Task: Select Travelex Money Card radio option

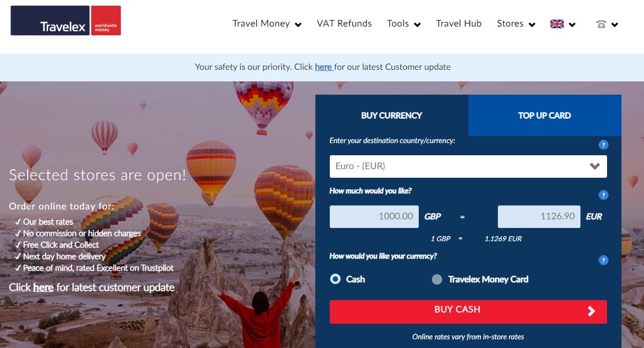Action: (437, 279)
